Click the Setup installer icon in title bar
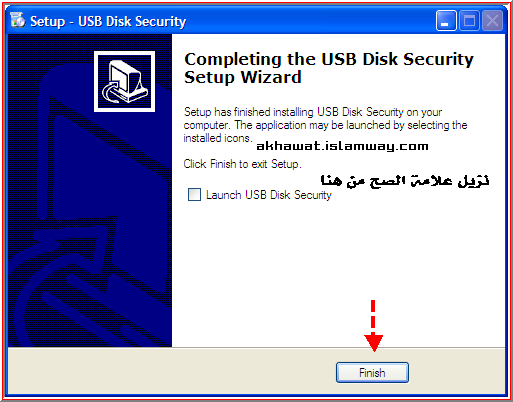This screenshot has width=513, height=402. tap(18, 20)
